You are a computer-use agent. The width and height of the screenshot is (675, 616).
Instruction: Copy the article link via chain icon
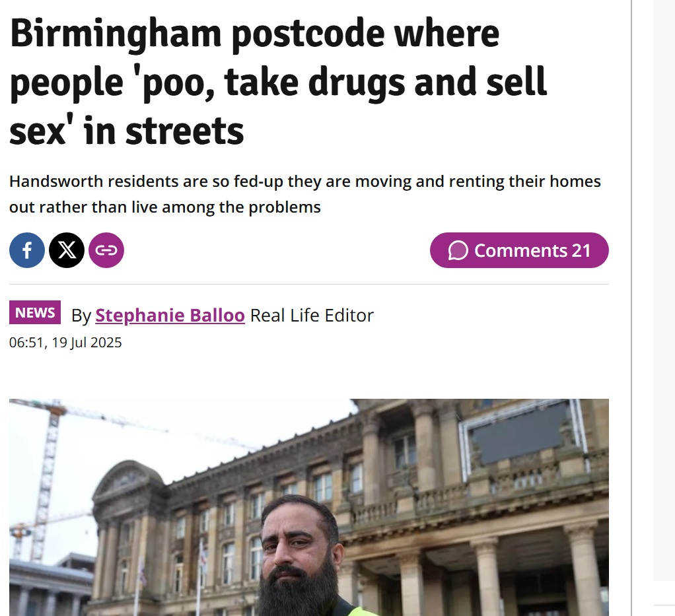pyautogui.click(x=106, y=250)
